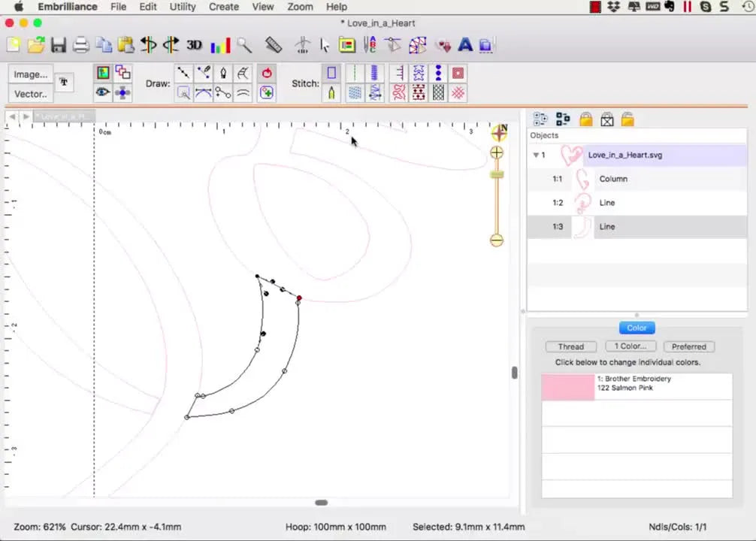The width and height of the screenshot is (756, 541).
Task: Open the Utility menu
Action: pos(182,7)
